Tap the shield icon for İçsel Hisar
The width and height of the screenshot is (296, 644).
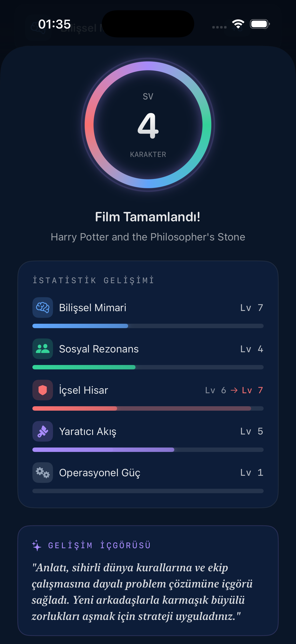[42, 390]
